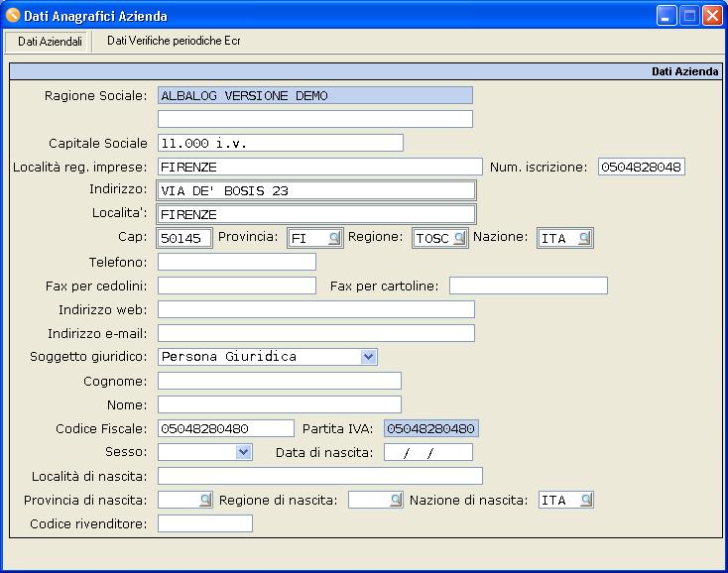Open Nazione lookup magnifier icon
Viewport: 728px width, 573px height.
pos(584,239)
